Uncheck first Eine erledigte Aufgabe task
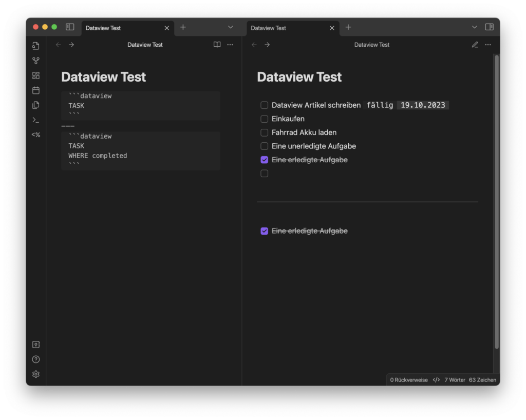 265,160
